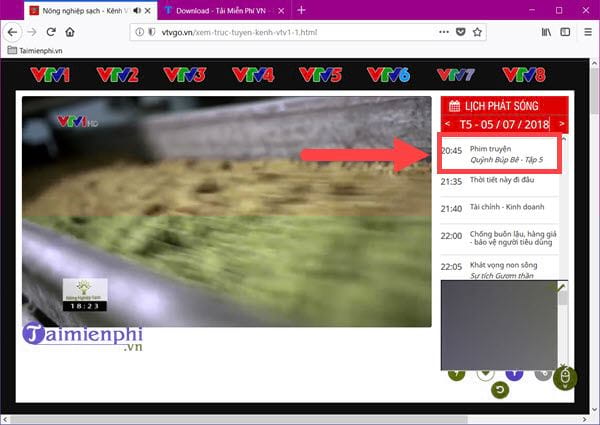Go to previous day in schedule
600x425 pixels.
(x=447, y=124)
